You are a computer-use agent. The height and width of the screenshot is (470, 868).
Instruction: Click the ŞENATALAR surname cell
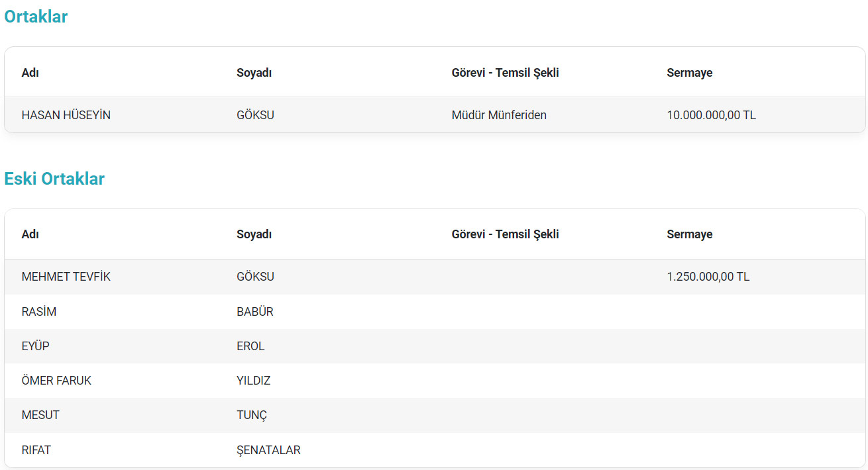click(268, 450)
